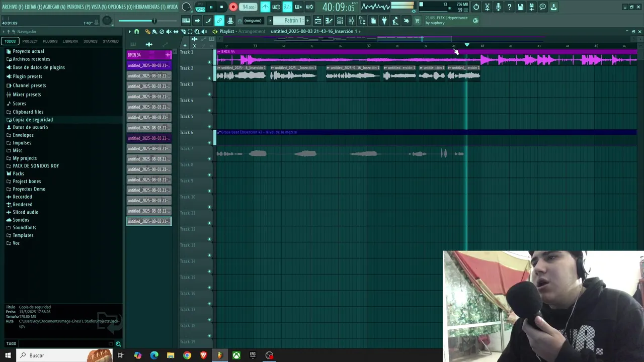This screenshot has width=644, height=362.
Task: Open the Mixer view icon
Action: click(351, 21)
